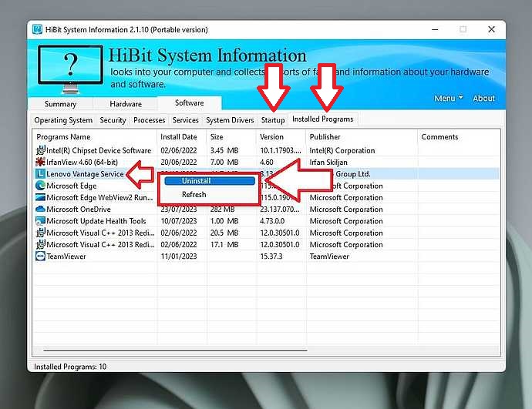532x409 pixels.
Task: Click the HiBit title bar app icon
Action: pos(37,29)
